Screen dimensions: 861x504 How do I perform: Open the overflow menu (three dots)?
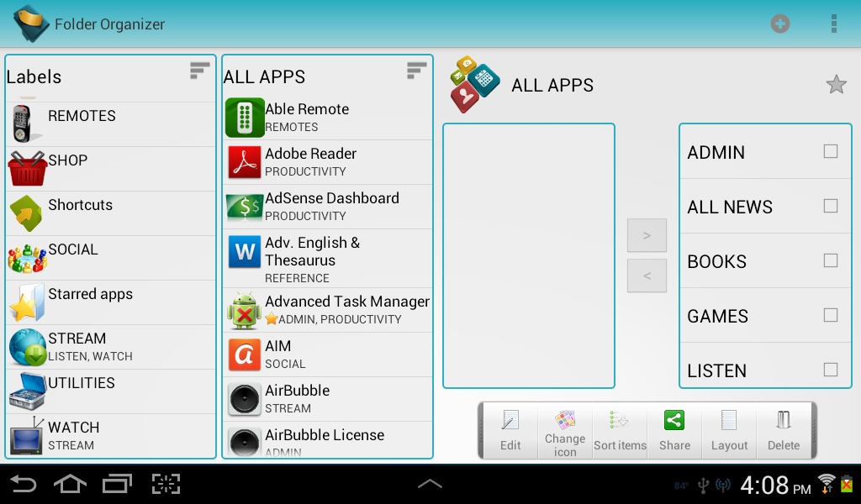[x=833, y=24]
